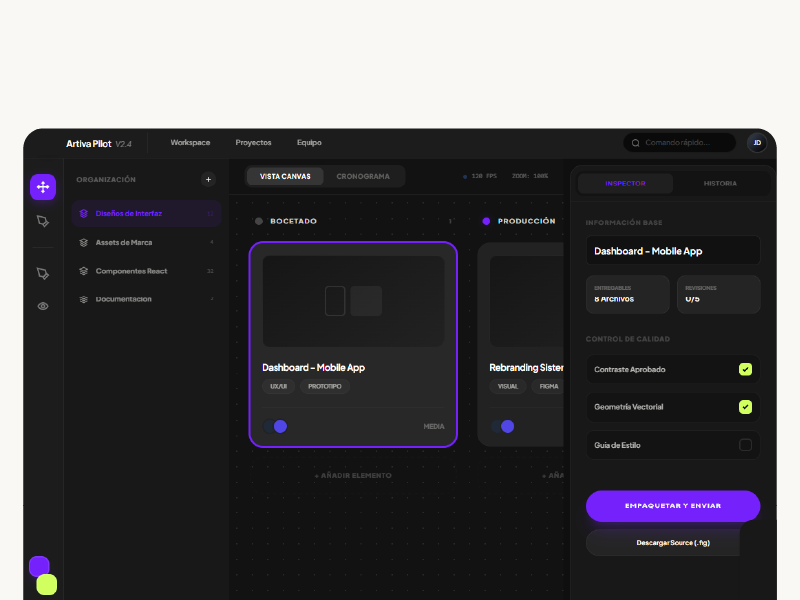Click the search icon in the command bar
Screen dimensions: 800x600
coord(635,142)
